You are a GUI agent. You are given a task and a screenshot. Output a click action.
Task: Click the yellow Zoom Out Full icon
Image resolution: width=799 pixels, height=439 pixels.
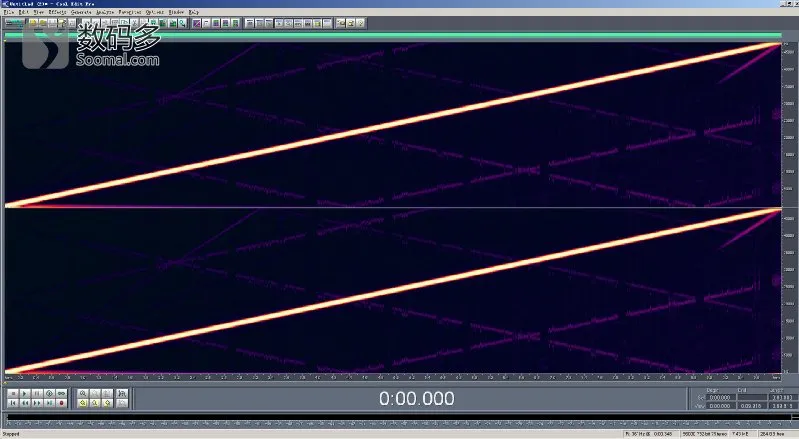pos(83,403)
